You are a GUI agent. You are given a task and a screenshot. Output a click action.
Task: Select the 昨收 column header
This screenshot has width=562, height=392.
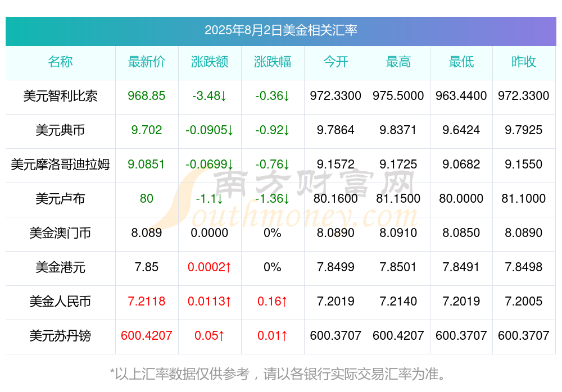[524, 62]
